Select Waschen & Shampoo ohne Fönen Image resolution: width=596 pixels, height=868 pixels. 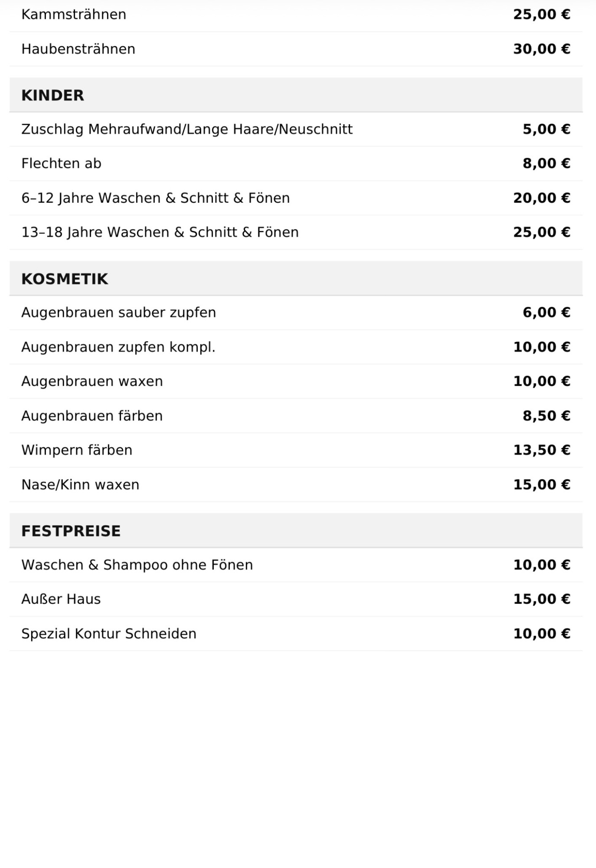click(137, 565)
